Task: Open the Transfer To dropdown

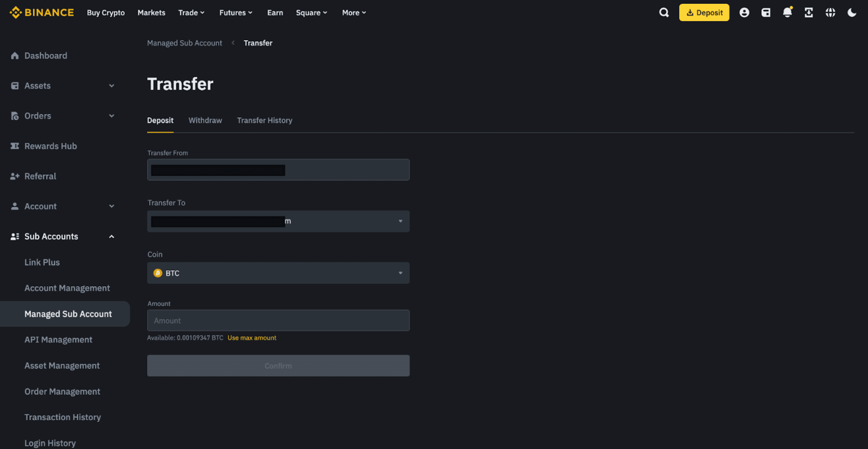Action: (x=278, y=222)
